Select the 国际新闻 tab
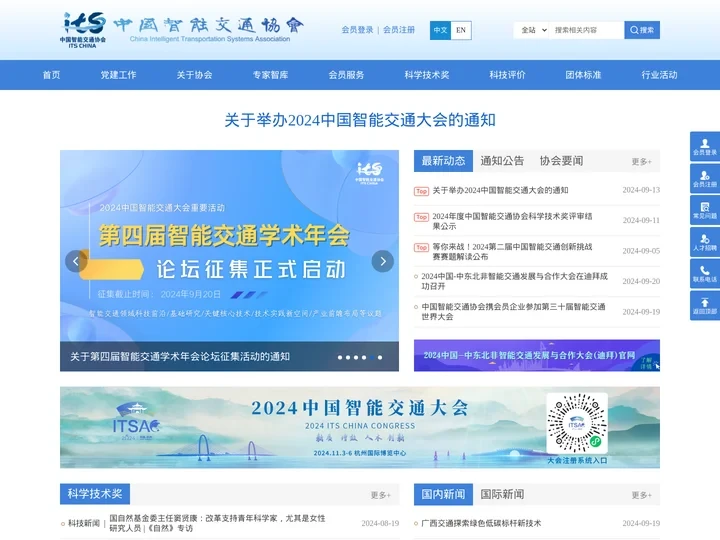This screenshot has width=720, height=540. pos(502,494)
